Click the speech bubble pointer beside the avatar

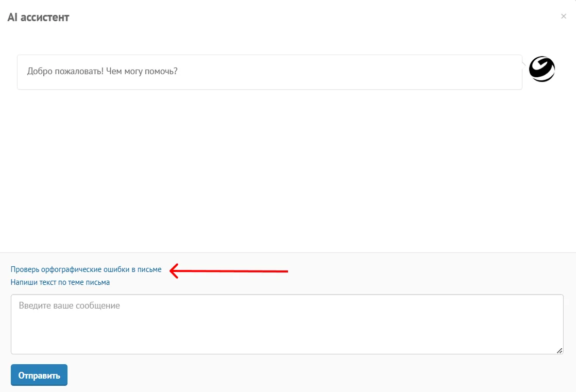click(x=524, y=65)
